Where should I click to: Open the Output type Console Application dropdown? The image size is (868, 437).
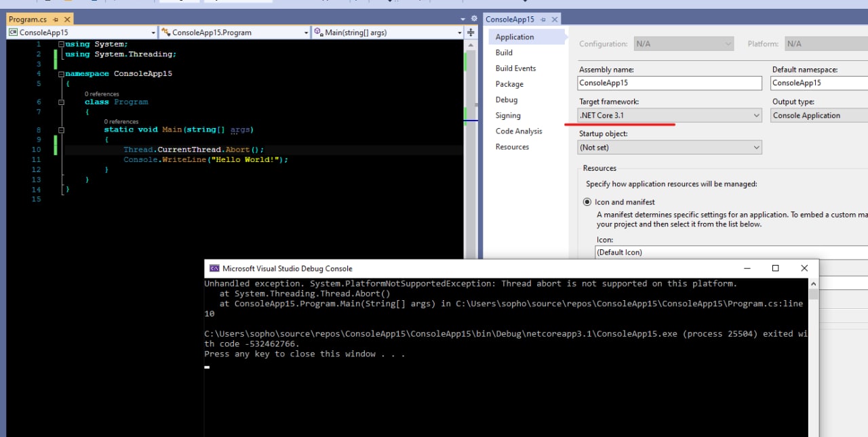click(x=819, y=115)
